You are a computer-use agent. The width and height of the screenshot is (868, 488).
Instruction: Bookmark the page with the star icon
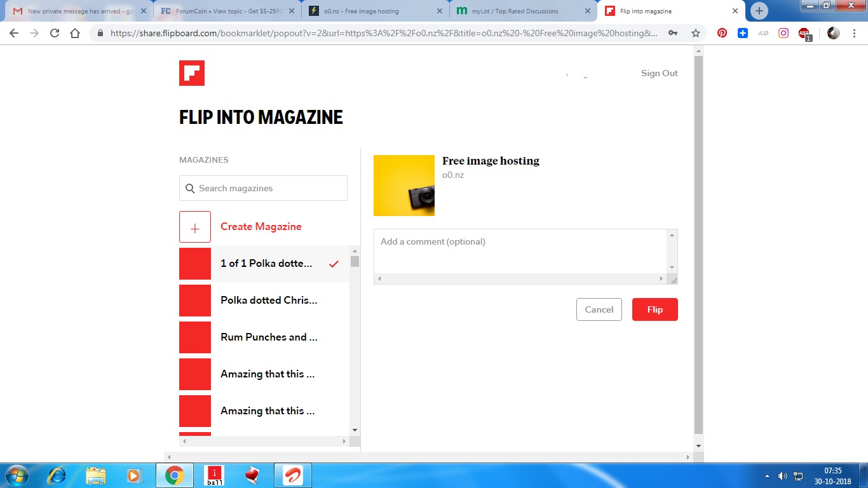(x=696, y=32)
